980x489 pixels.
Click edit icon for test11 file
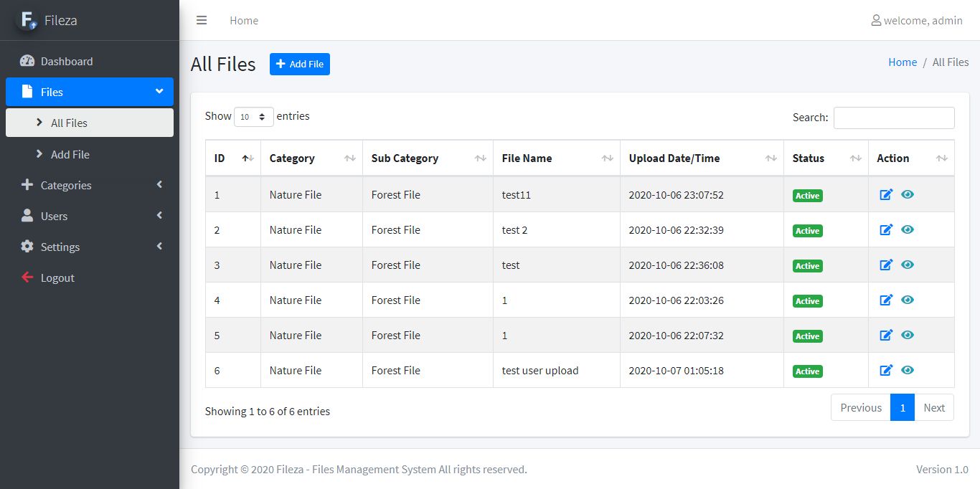pos(886,194)
